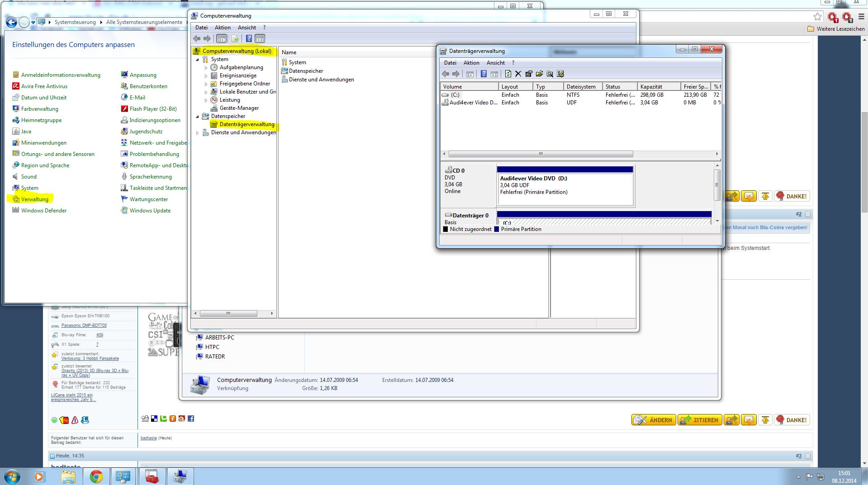Viewport: 868px width, 485px height.
Task: Toggle the console tree button in Computerverwaltung toolbar
Action: tap(221, 39)
